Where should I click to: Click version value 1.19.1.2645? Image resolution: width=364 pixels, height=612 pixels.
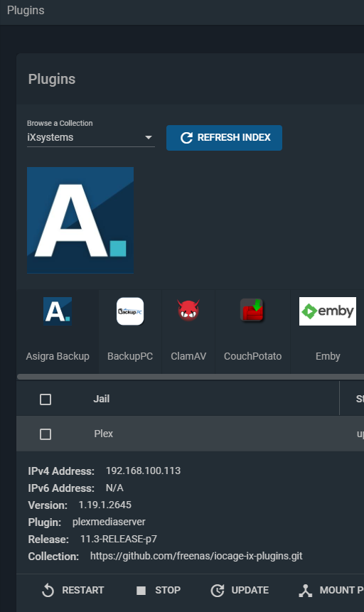coord(105,505)
